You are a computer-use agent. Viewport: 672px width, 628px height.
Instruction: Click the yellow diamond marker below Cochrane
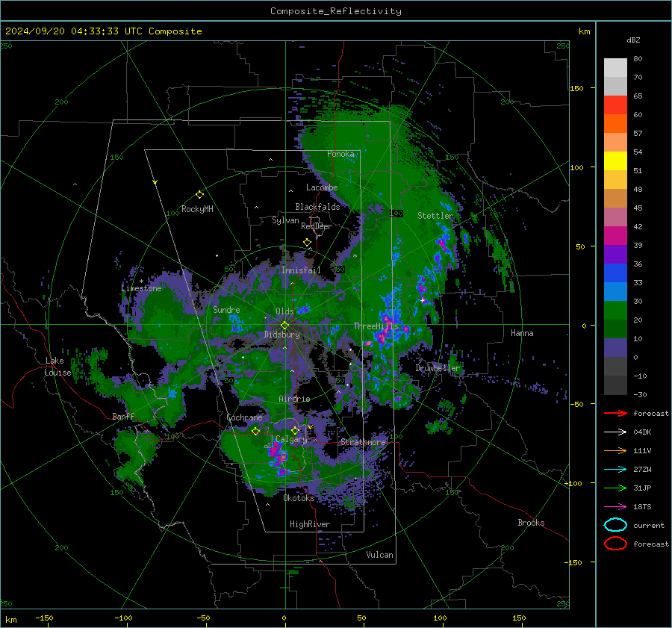(x=256, y=431)
